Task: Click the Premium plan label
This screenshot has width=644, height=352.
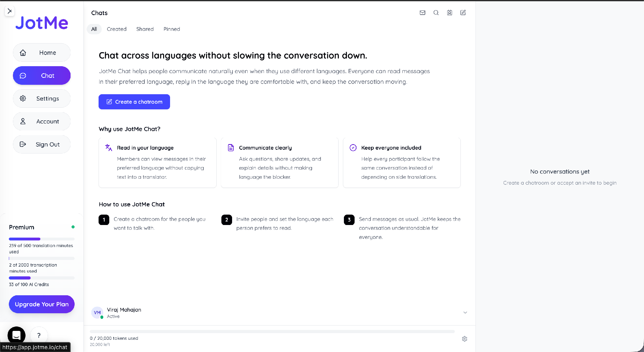Action: (21, 227)
